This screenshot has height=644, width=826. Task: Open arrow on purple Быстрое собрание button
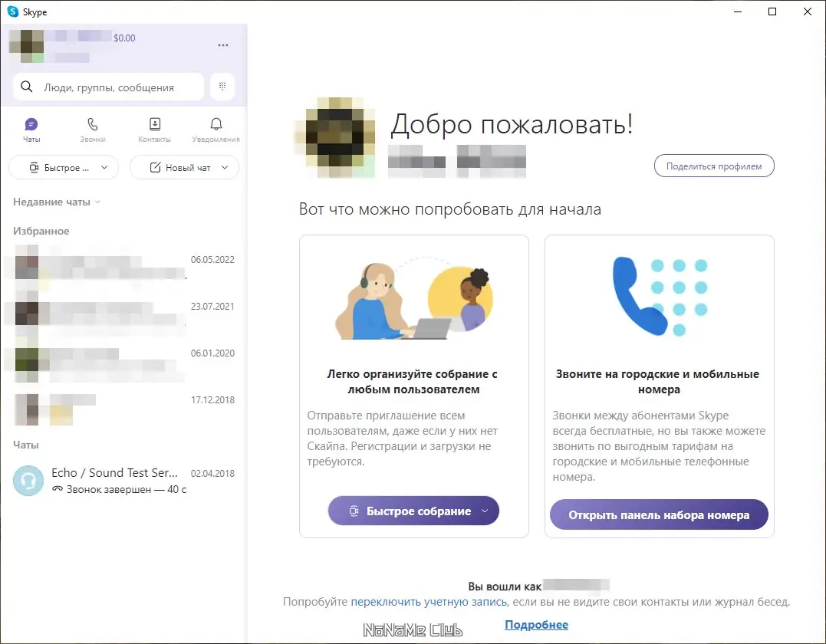pos(485,511)
